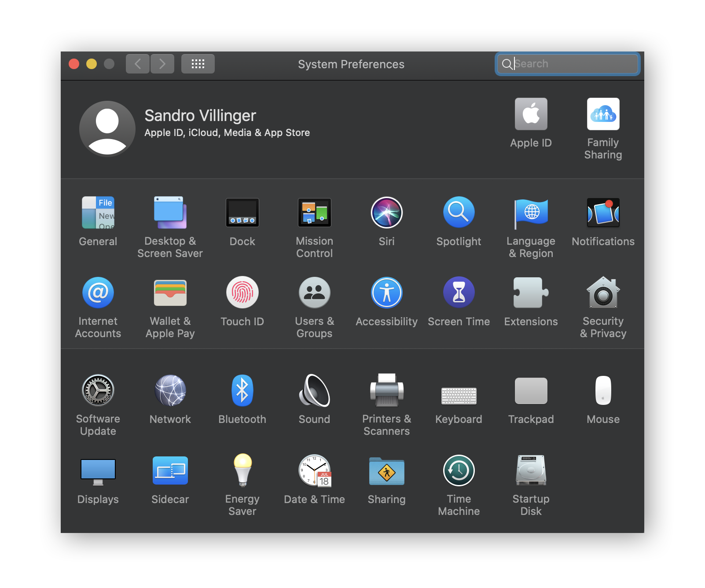Viewport: 705px width, 588px height.
Task: Click the Search field
Action: pos(567,64)
